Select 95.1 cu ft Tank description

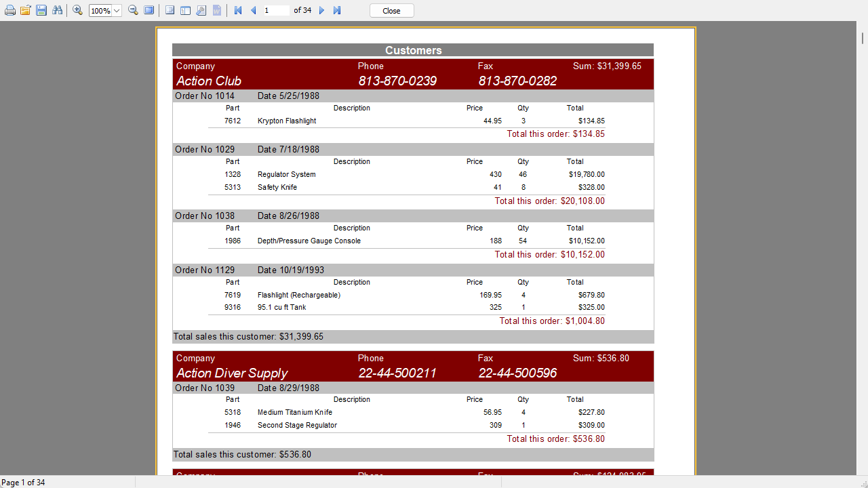[281, 307]
